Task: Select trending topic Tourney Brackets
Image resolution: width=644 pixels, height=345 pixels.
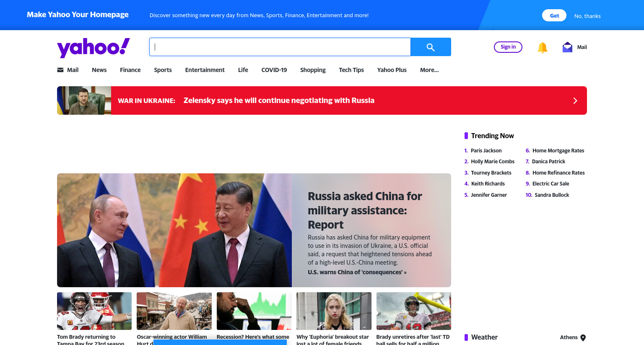Action: (x=491, y=173)
